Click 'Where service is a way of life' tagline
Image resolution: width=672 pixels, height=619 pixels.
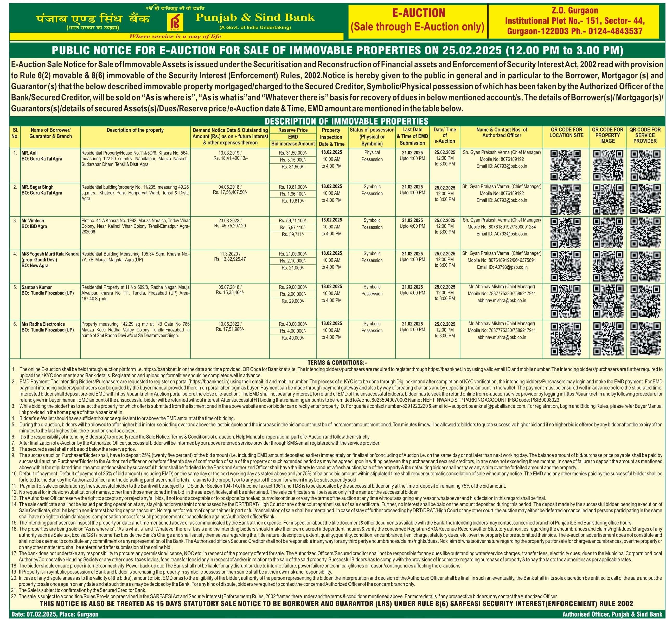[x=175, y=36]
